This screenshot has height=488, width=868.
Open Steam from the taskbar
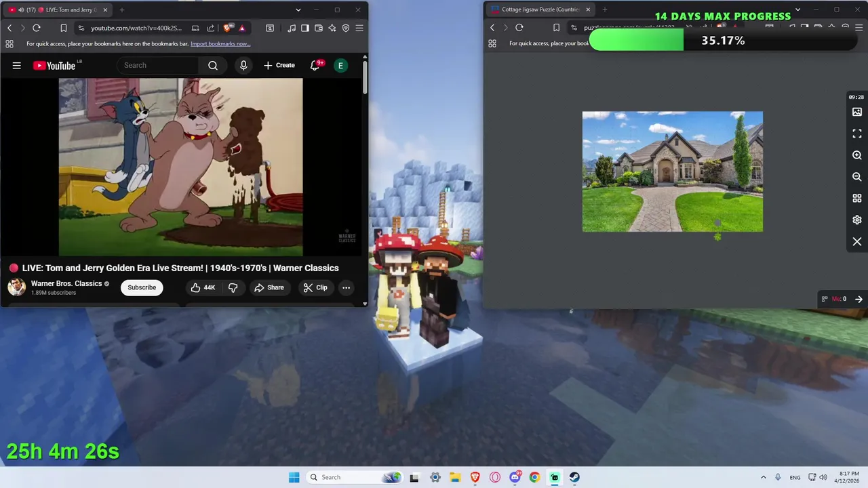574,477
